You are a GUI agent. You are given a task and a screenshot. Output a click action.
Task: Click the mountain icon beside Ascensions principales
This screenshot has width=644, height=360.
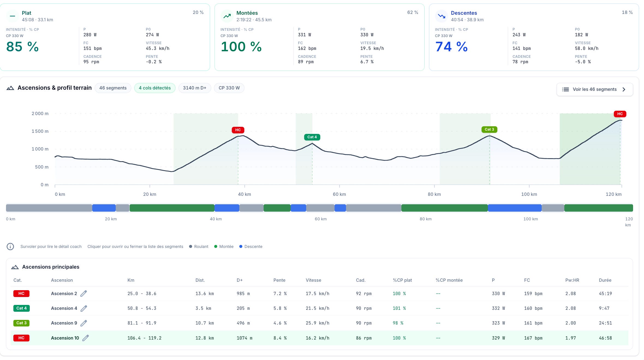click(15, 267)
